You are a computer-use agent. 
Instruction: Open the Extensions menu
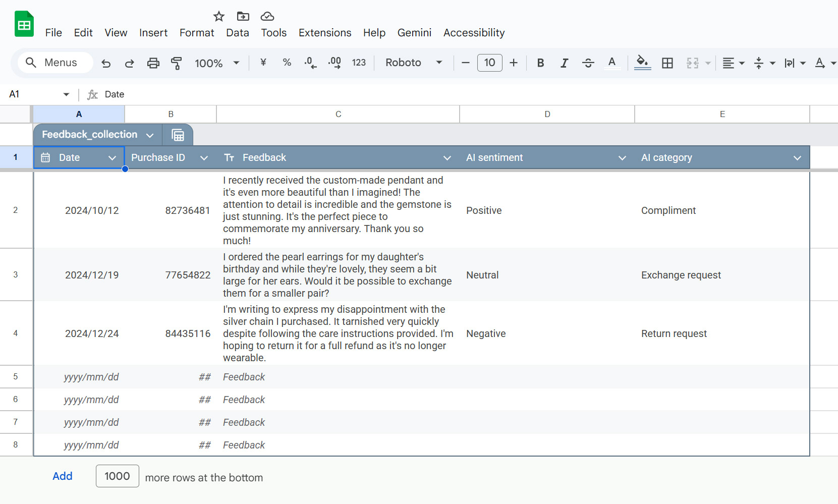pyautogui.click(x=324, y=33)
